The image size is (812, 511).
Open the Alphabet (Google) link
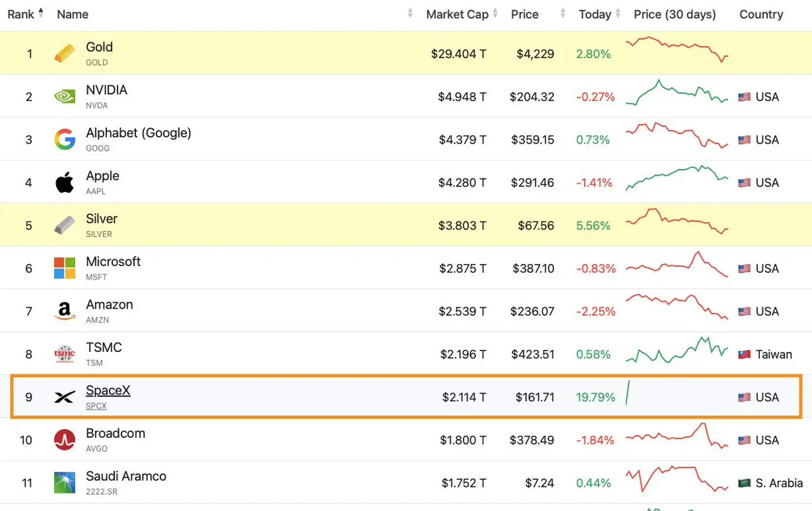point(139,133)
